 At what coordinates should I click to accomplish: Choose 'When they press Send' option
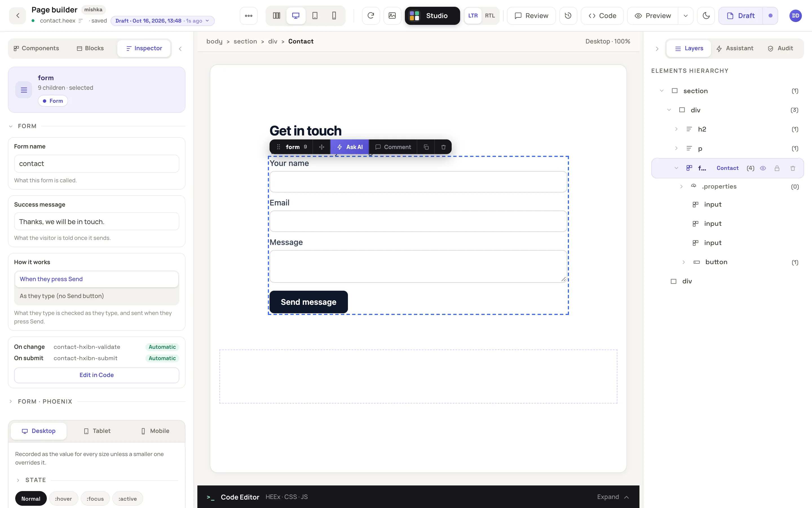(97, 279)
